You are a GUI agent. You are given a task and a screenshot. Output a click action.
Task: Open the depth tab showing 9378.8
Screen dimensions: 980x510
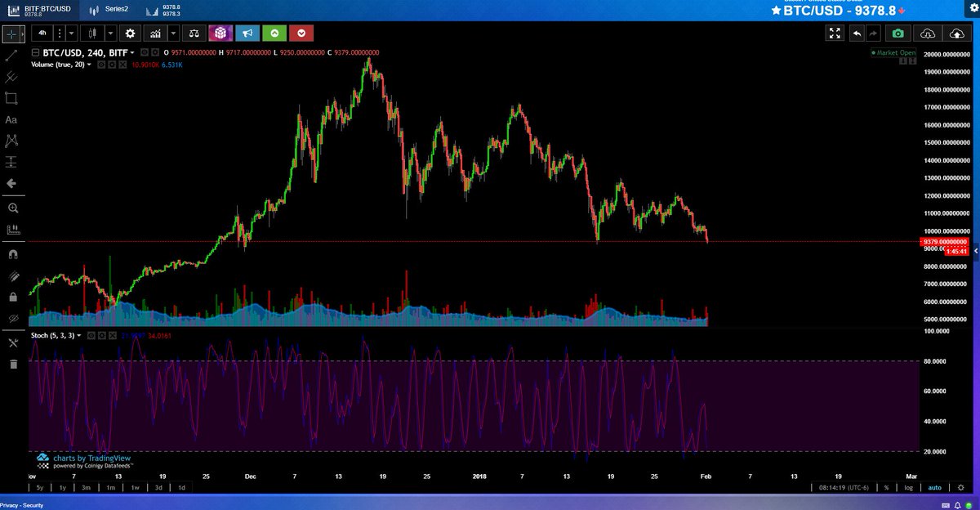click(163, 9)
